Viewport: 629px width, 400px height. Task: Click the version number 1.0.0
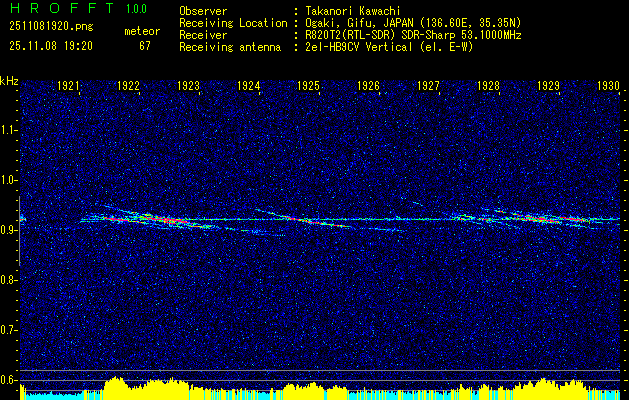[x=136, y=9]
